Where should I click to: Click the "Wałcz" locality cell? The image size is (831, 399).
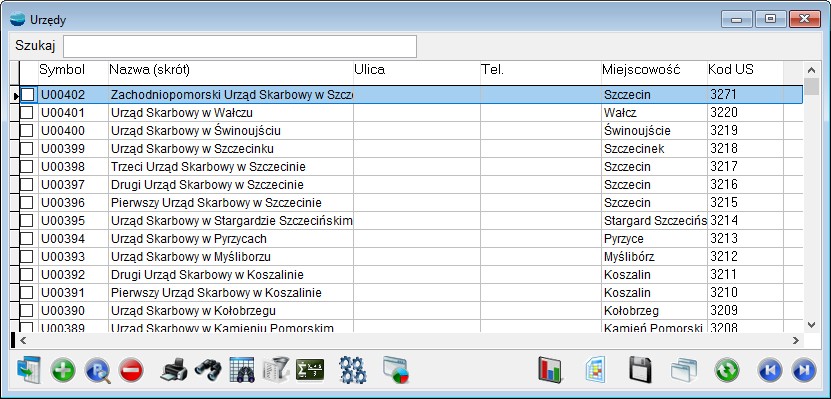tap(654, 113)
